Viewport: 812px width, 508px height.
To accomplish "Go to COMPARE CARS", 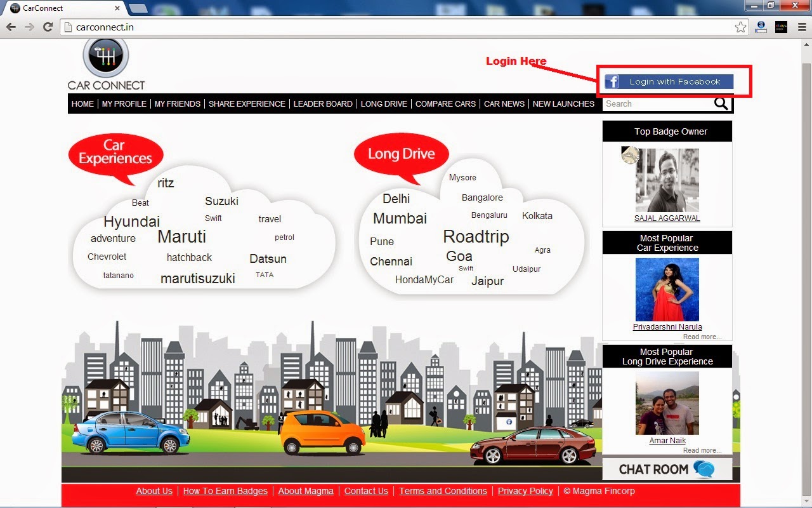I will (445, 104).
